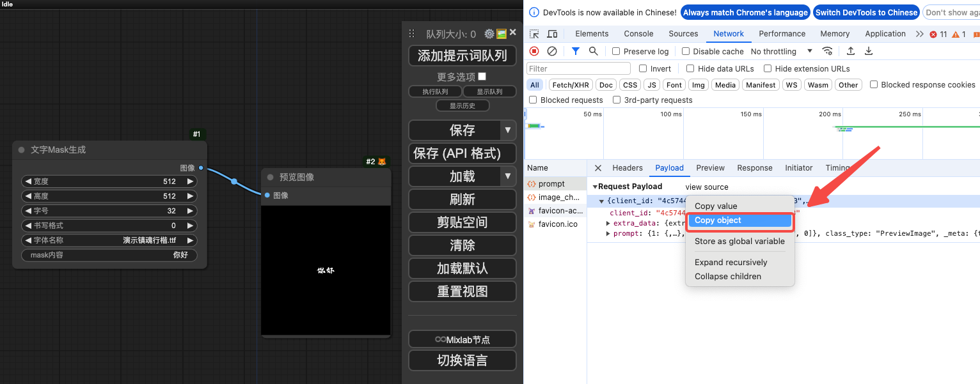
Task: Open network conditions wifi icon
Action: click(827, 51)
